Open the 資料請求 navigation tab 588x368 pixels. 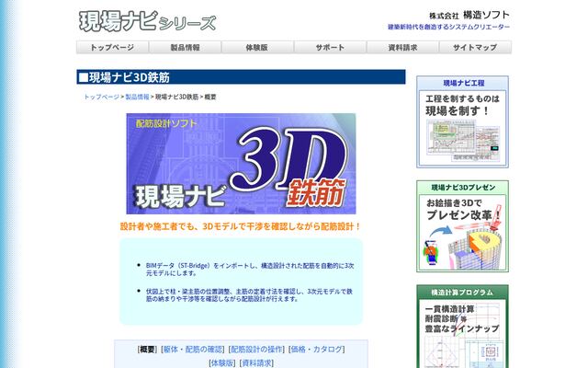tap(402, 47)
